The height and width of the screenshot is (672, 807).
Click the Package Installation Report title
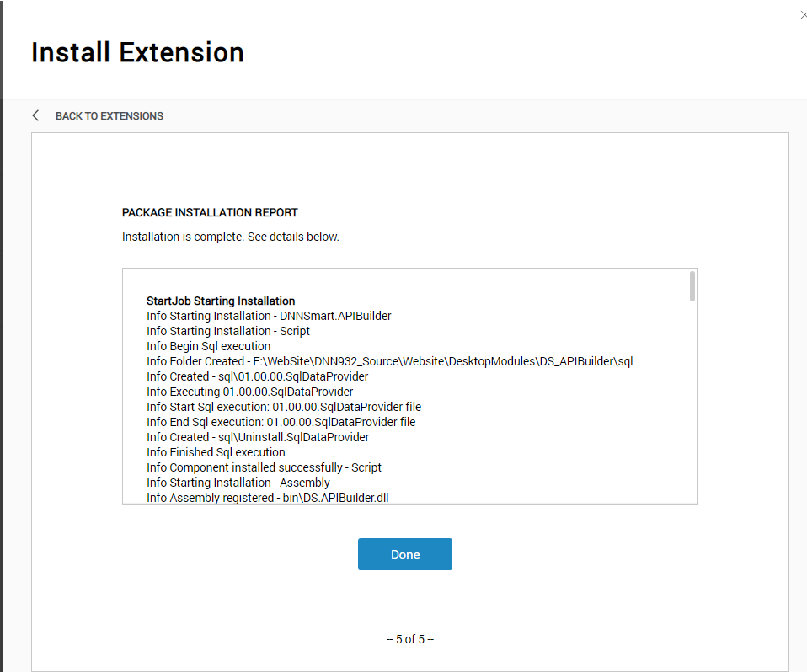210,212
